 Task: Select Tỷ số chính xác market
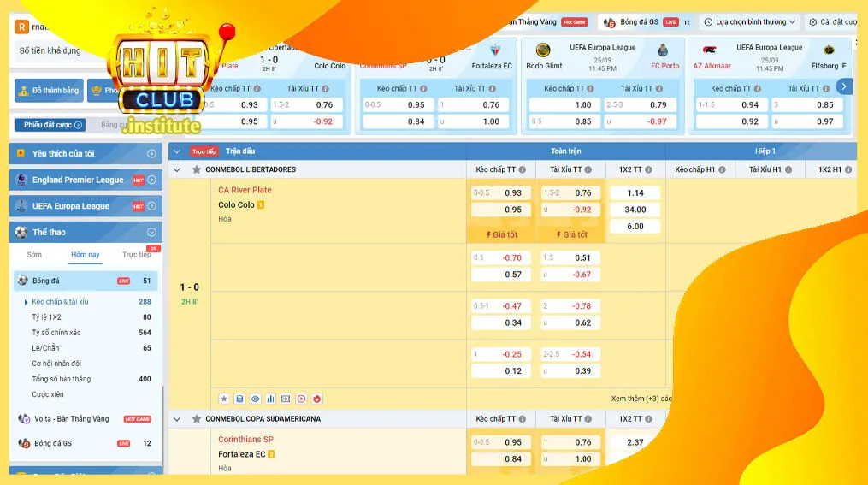(x=56, y=333)
